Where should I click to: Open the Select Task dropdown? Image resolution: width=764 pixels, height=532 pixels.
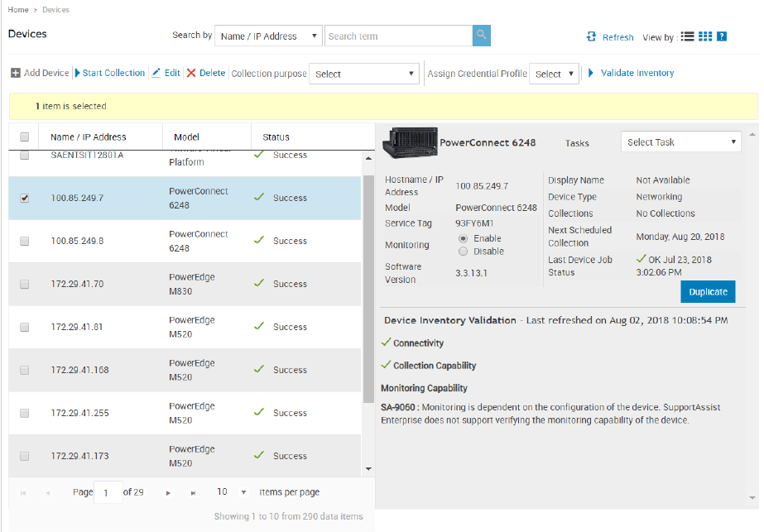point(680,141)
